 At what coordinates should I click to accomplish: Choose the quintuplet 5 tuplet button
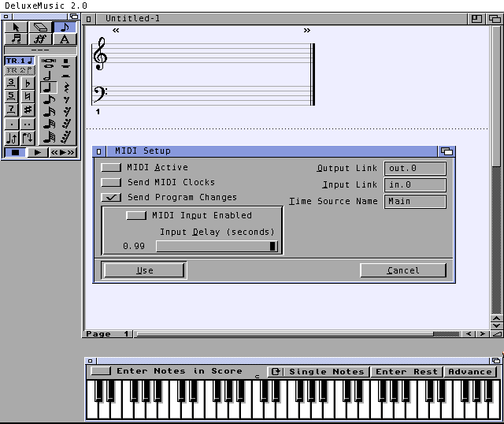[x=11, y=96]
